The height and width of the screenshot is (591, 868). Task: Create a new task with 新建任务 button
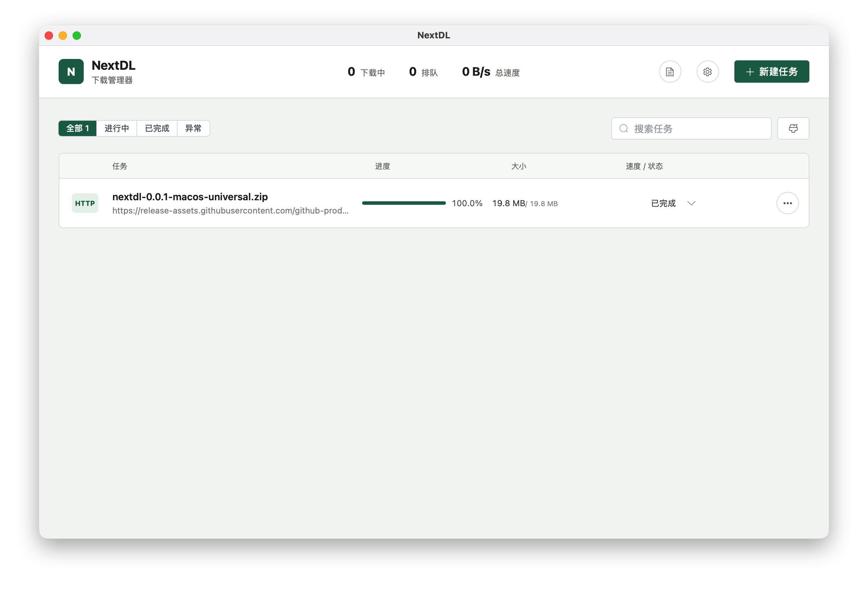coord(771,72)
